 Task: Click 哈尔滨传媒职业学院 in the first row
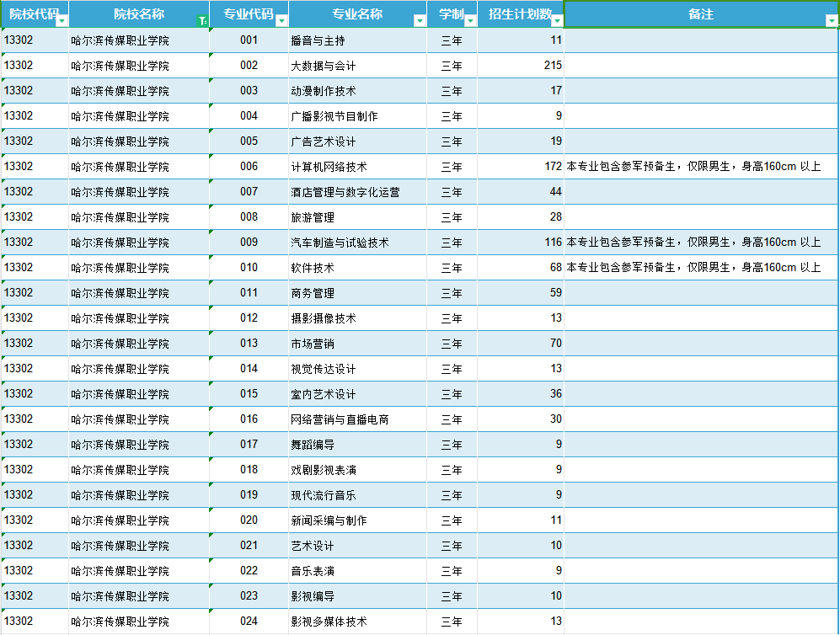click(x=135, y=40)
